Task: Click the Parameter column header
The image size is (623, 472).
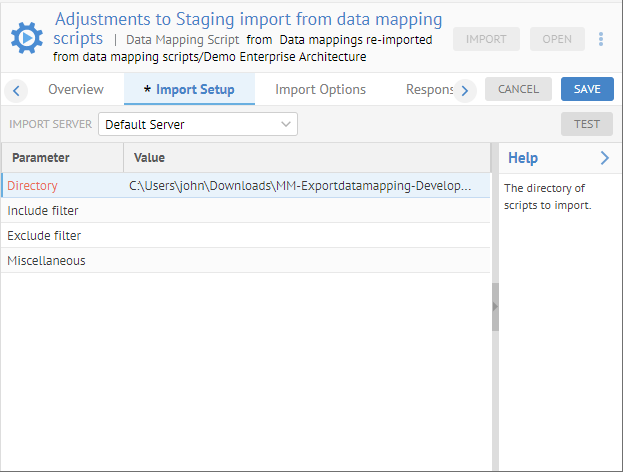Action: tap(41, 158)
